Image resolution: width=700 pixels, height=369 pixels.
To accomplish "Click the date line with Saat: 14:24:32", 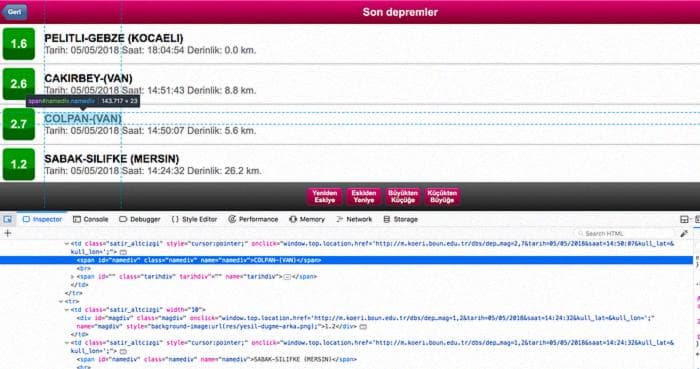I will 153,171.
